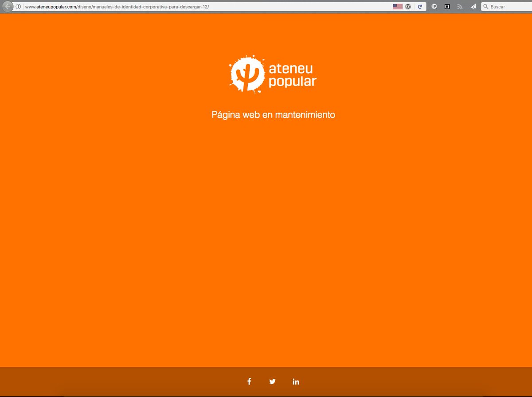Click the paper plane extension icon
Image resolution: width=532 pixels, height=397 pixels.
point(473,7)
